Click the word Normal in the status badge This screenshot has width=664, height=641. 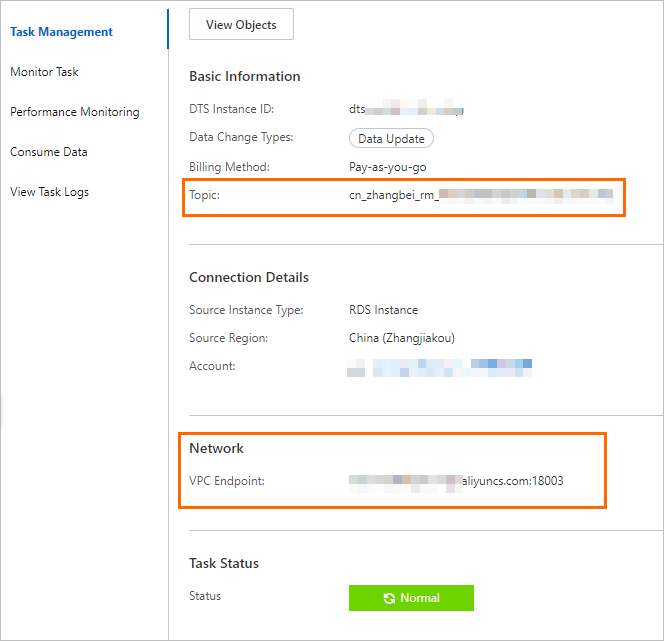419,598
